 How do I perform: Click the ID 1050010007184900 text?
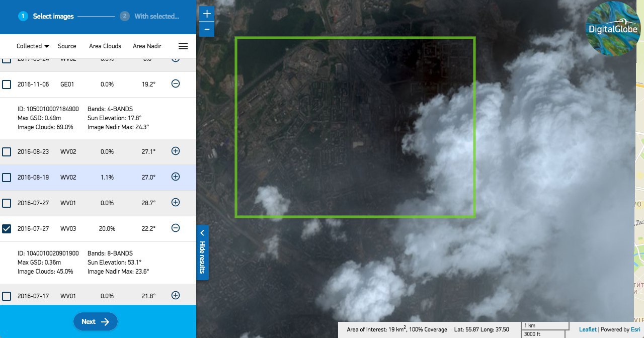48,109
